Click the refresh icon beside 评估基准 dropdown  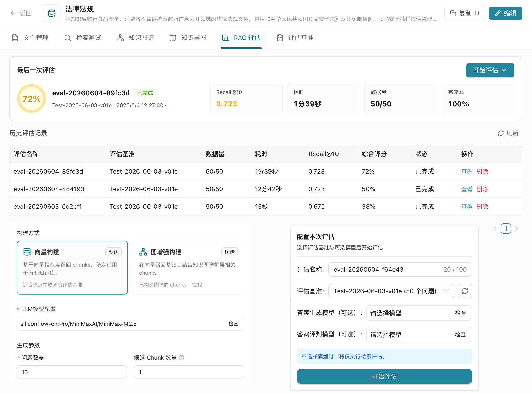[x=465, y=291]
